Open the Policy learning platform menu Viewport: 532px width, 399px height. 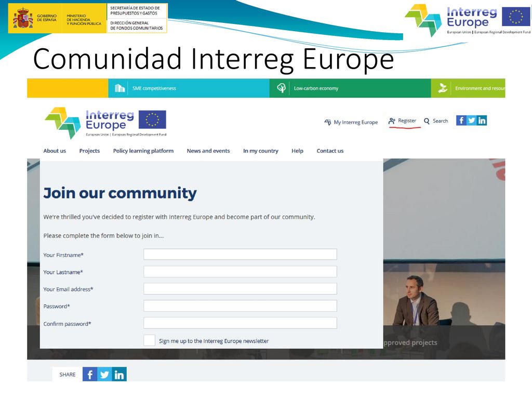click(143, 151)
